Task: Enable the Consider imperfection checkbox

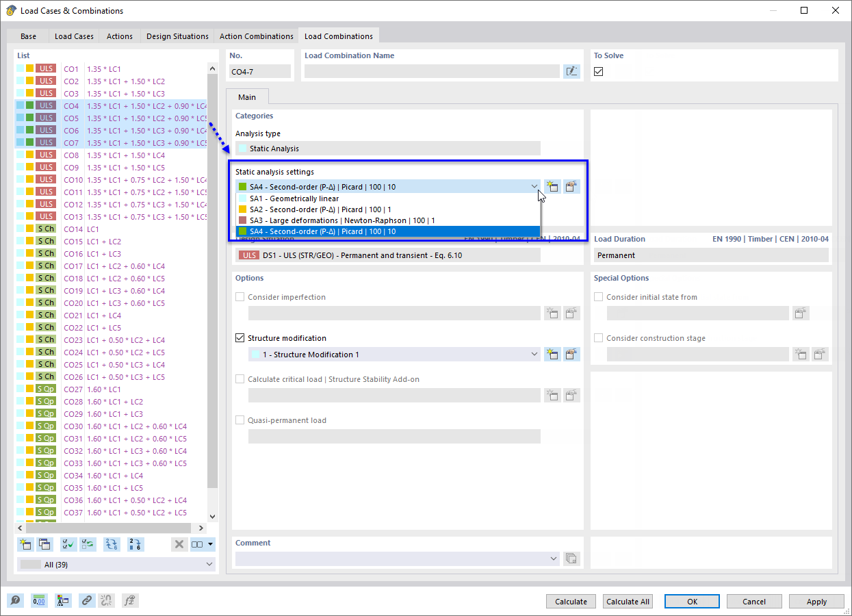Action: click(x=240, y=297)
